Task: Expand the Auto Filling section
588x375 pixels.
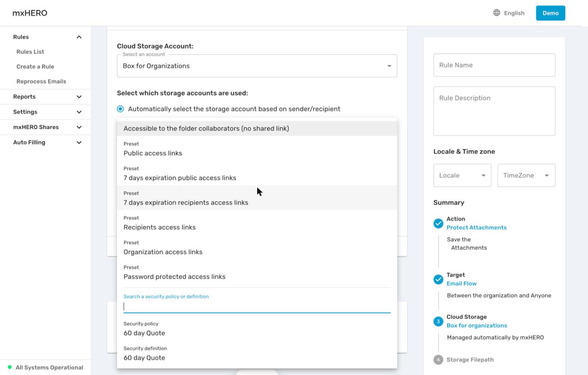Action: pyautogui.click(x=79, y=143)
